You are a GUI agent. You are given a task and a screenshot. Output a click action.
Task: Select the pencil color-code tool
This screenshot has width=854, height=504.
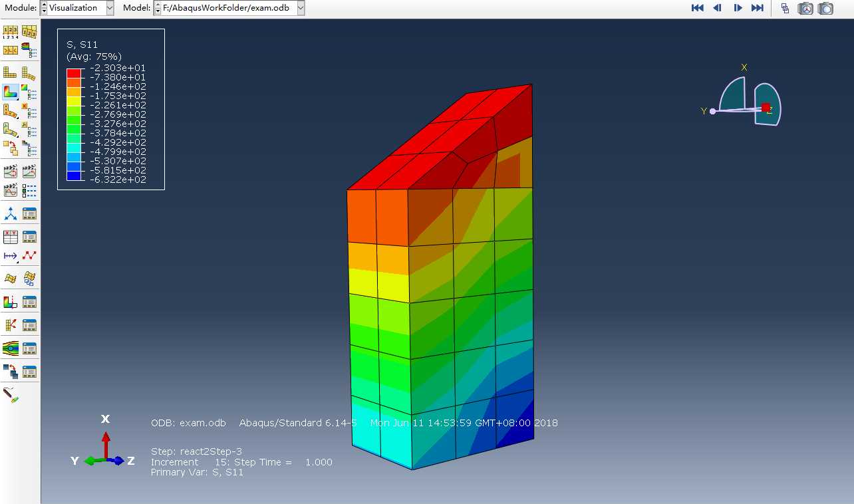click(11, 395)
